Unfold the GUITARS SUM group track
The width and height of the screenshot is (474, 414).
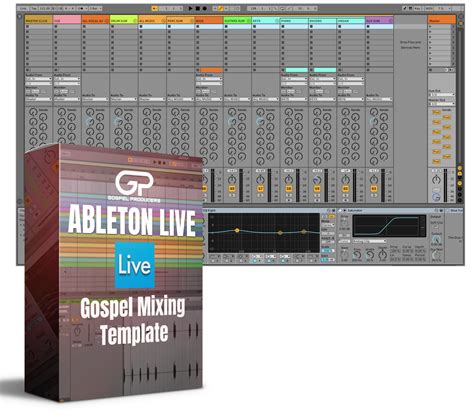click(x=248, y=21)
